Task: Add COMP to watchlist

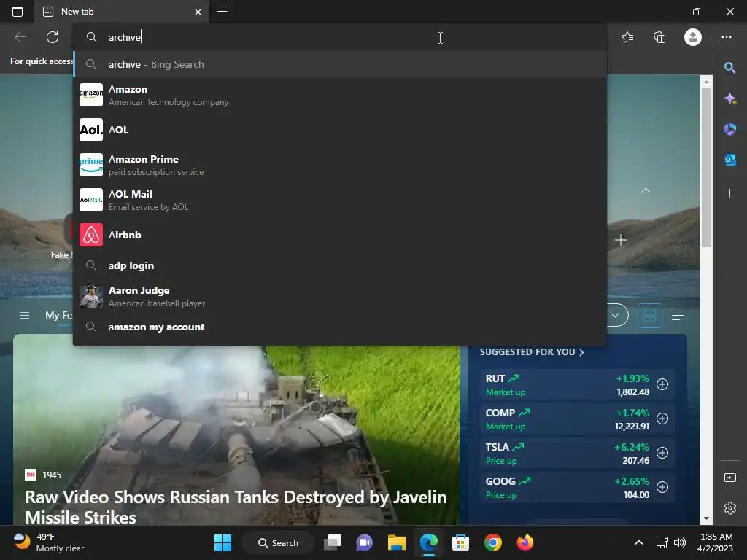Action: (x=662, y=419)
